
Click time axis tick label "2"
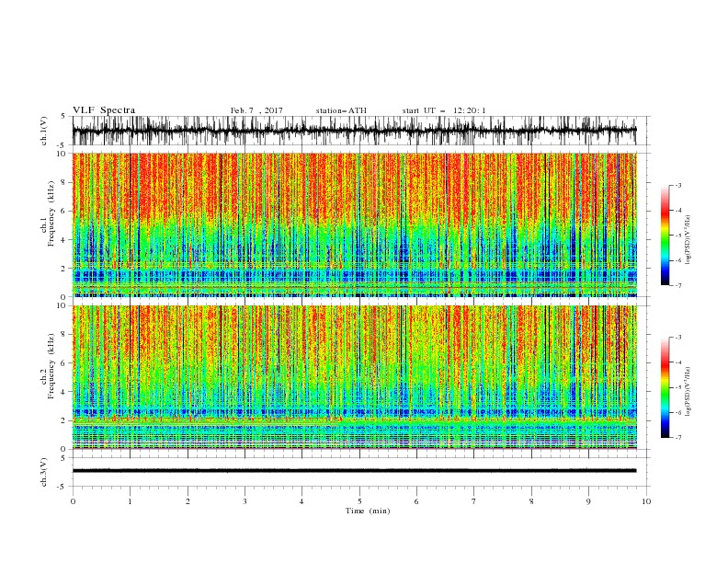point(188,501)
